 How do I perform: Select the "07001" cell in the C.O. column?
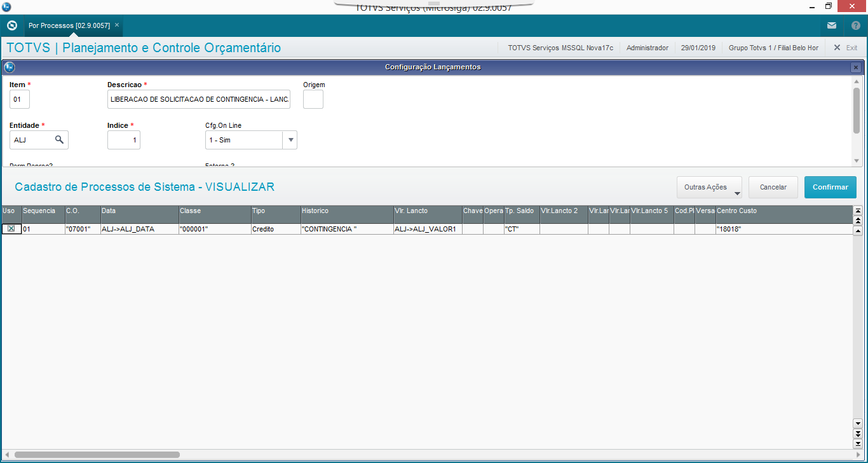coord(83,229)
